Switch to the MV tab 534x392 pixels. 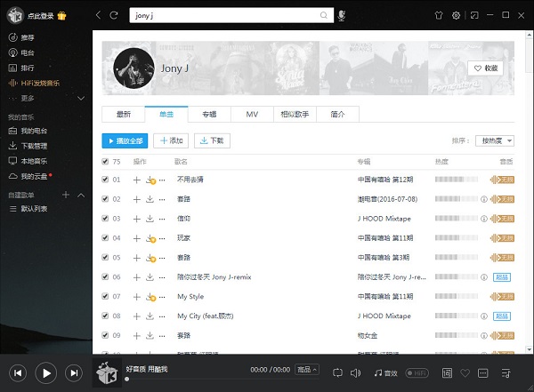point(251,115)
